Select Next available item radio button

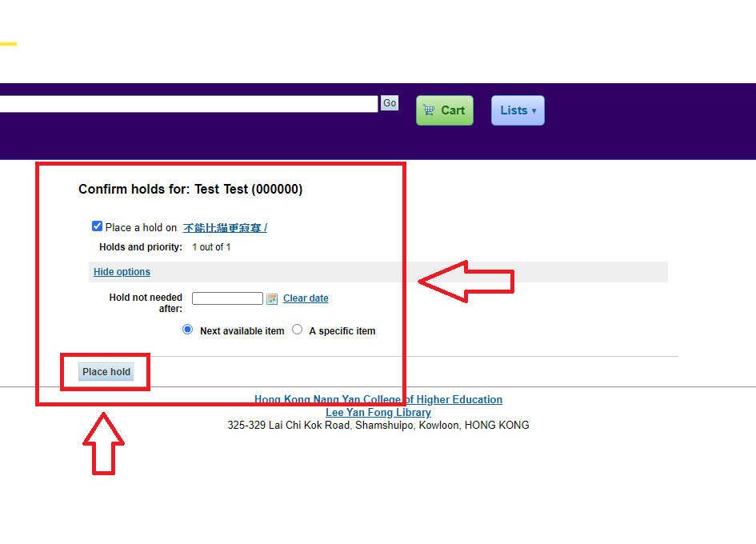[x=187, y=330]
